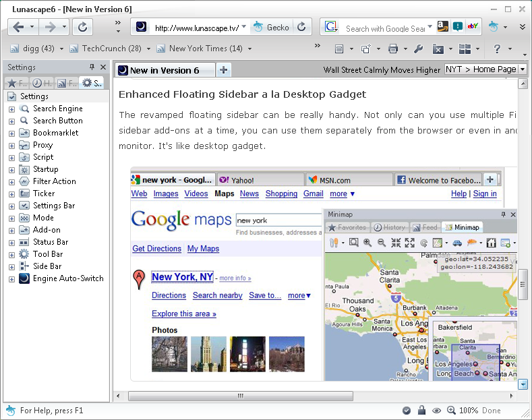Select the Tool Bar tree item

(48, 254)
